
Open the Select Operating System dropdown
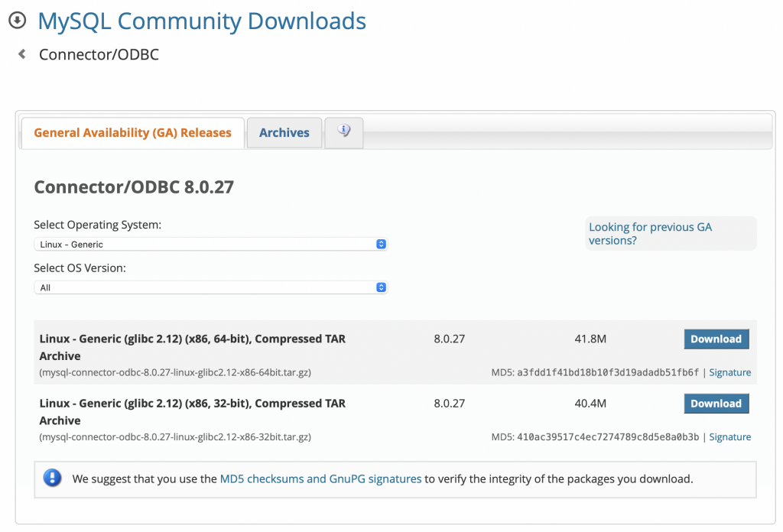211,244
